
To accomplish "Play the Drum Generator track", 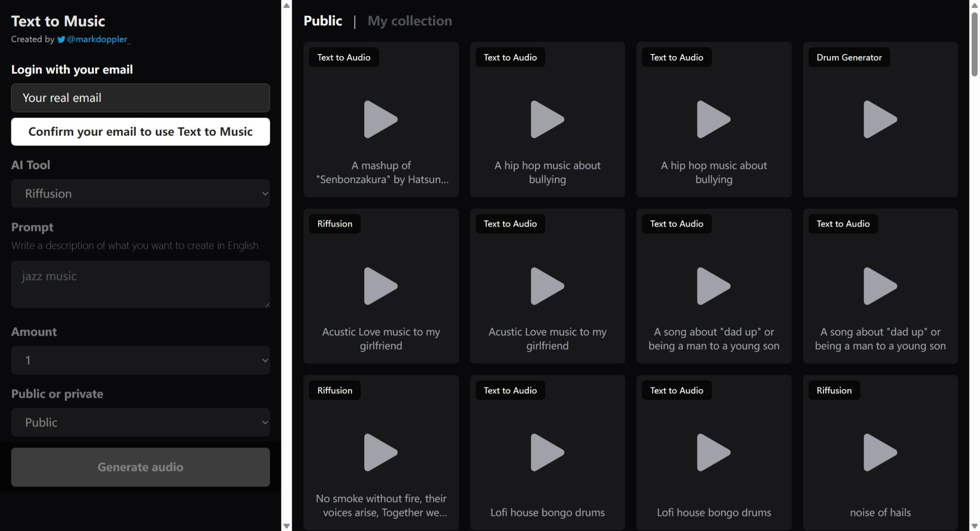I will [x=880, y=119].
